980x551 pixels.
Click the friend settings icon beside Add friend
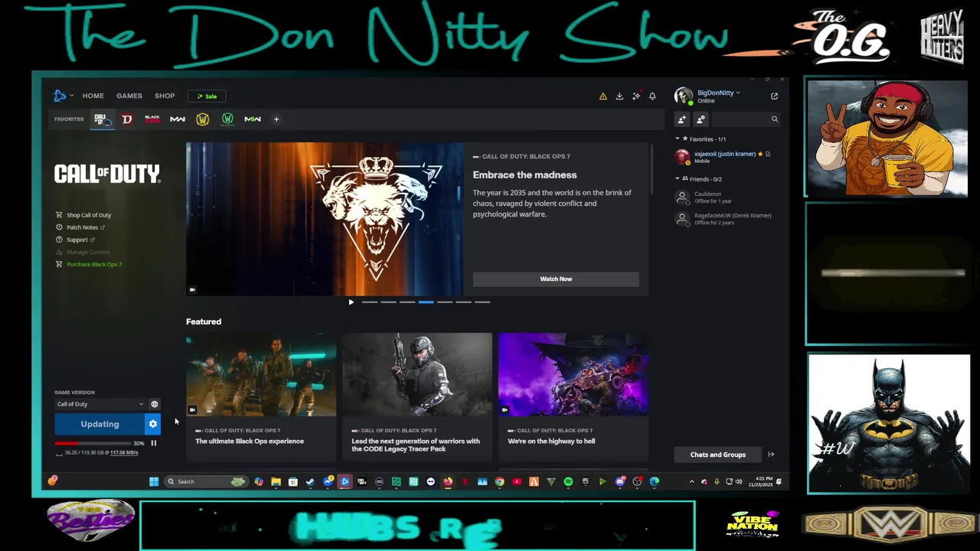click(x=701, y=119)
